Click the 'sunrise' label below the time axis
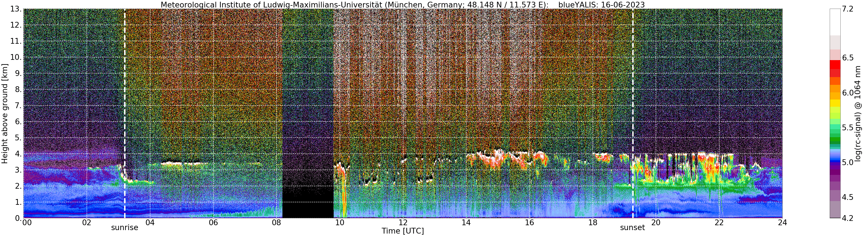This screenshot has height=237, width=868. click(125, 228)
